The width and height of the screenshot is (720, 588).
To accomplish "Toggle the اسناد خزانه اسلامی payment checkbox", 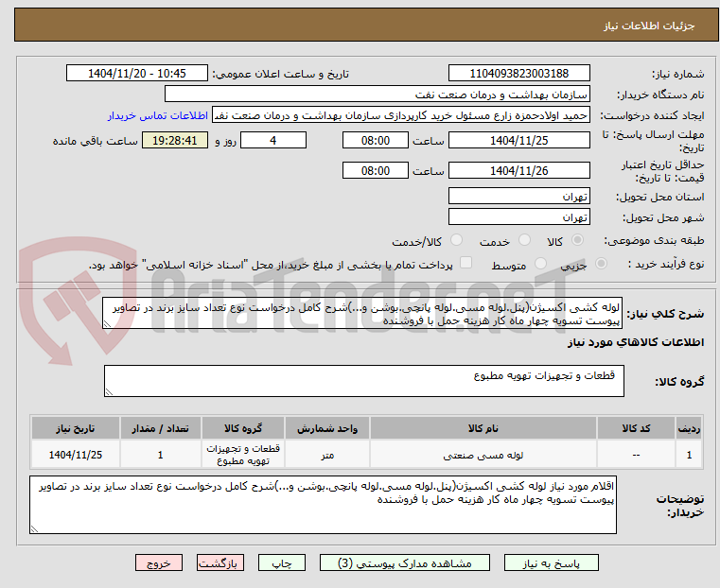I will point(465,263).
